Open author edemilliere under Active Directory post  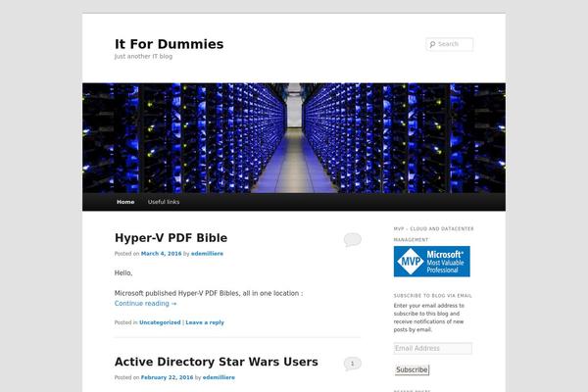coord(219,377)
